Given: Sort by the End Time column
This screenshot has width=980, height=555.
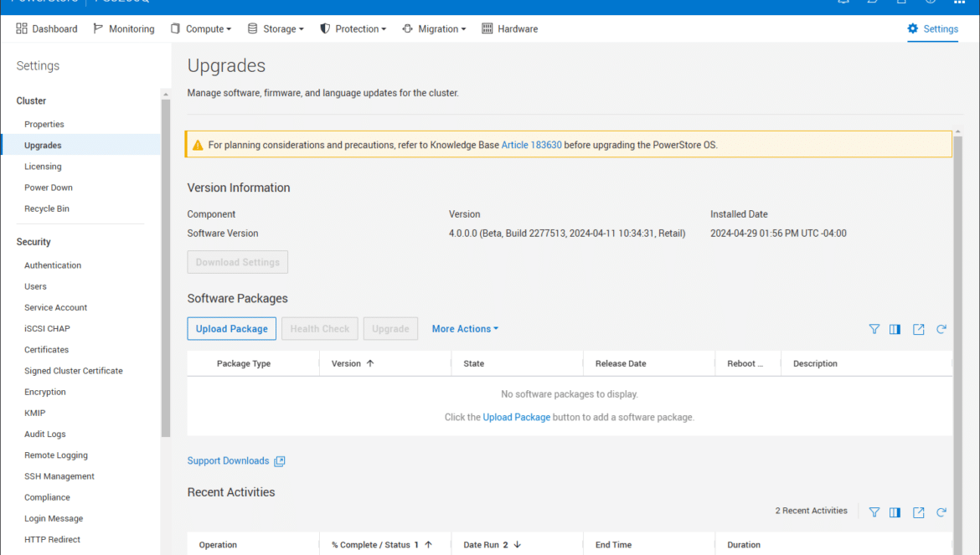Looking at the screenshot, I should click(x=613, y=545).
